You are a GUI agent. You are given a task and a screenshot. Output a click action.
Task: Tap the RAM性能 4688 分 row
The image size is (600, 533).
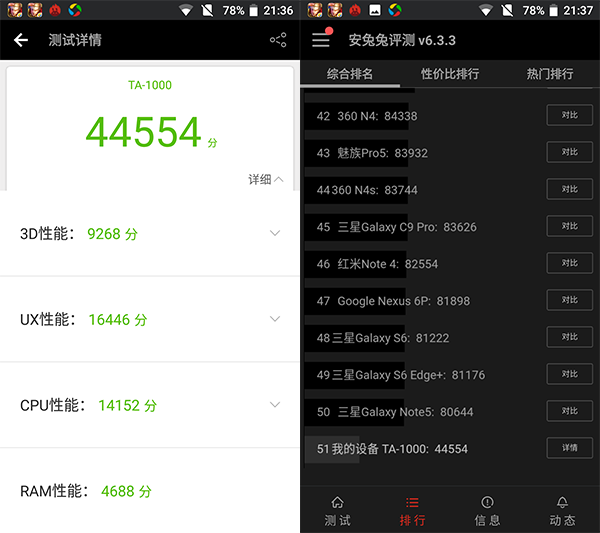(x=150, y=491)
